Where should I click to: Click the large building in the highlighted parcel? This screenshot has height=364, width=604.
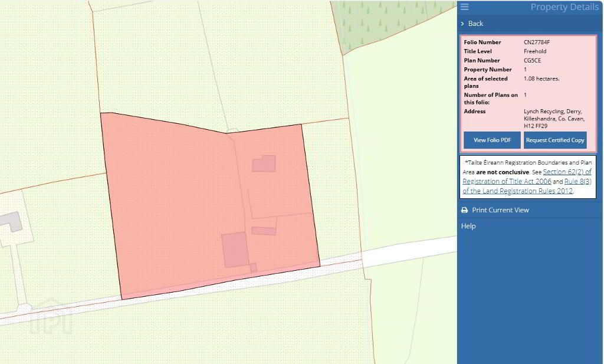tap(235, 250)
